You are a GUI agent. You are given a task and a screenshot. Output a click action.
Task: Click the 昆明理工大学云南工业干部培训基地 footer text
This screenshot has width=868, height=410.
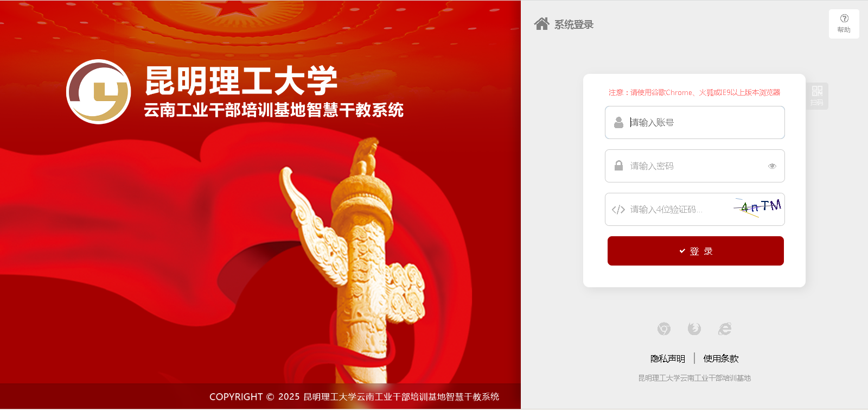point(694,378)
